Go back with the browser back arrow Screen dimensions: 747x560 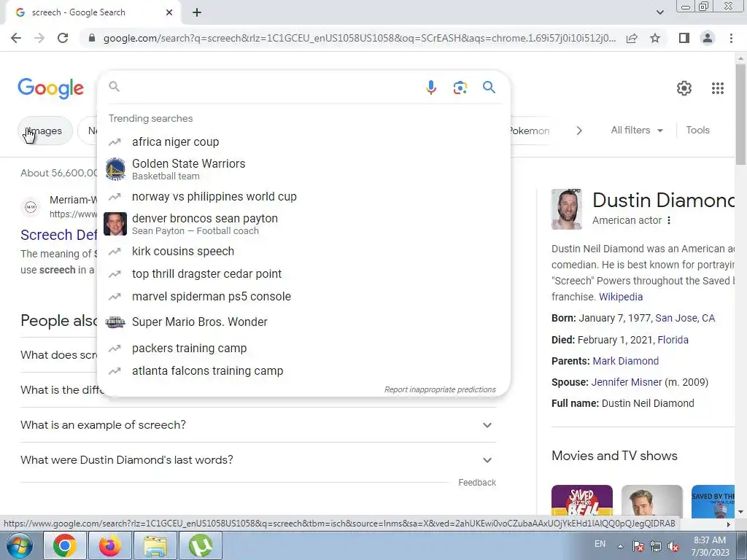16,38
